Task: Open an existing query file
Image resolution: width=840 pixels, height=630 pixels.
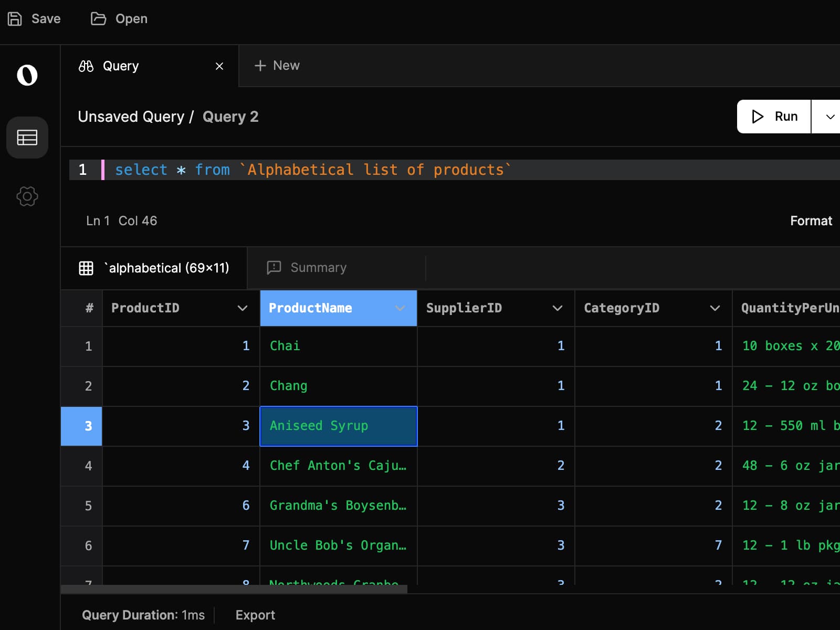Action: pyautogui.click(x=118, y=18)
